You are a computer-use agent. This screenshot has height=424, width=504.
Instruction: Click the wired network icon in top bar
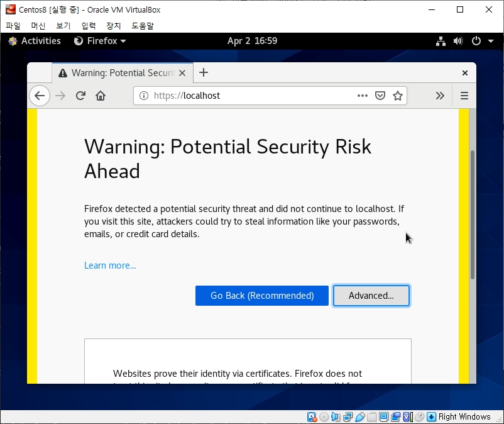(x=441, y=41)
